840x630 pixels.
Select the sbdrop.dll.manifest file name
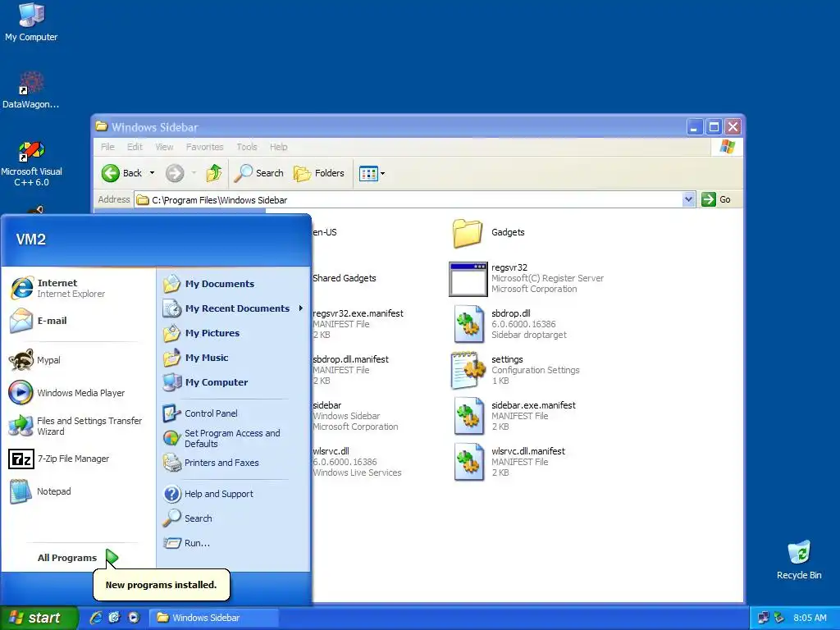tap(350, 359)
